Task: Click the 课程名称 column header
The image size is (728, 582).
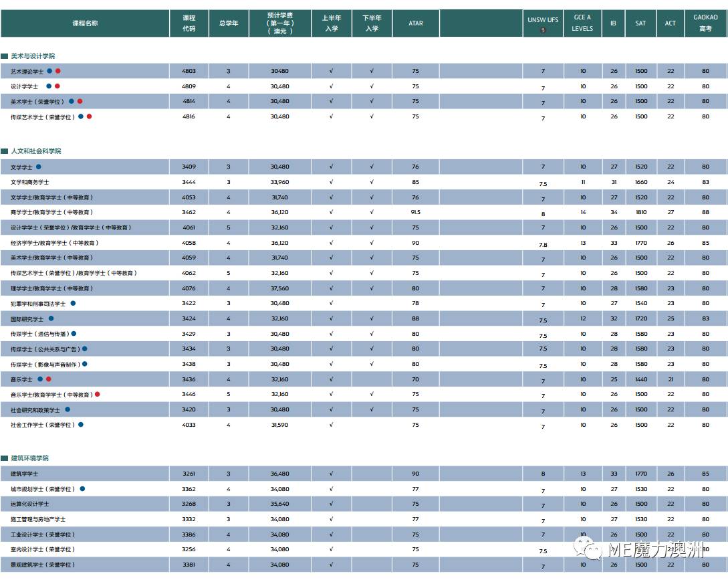Action: [x=85, y=23]
